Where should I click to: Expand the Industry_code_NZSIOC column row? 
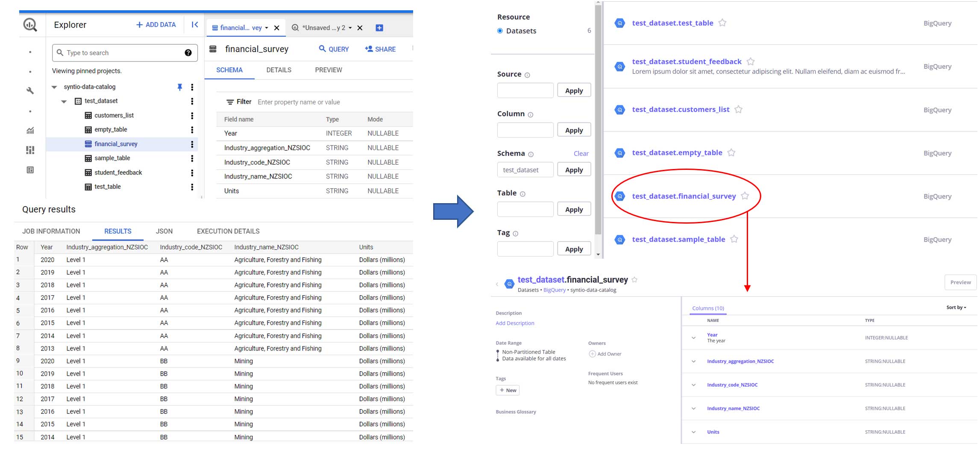coord(694,385)
